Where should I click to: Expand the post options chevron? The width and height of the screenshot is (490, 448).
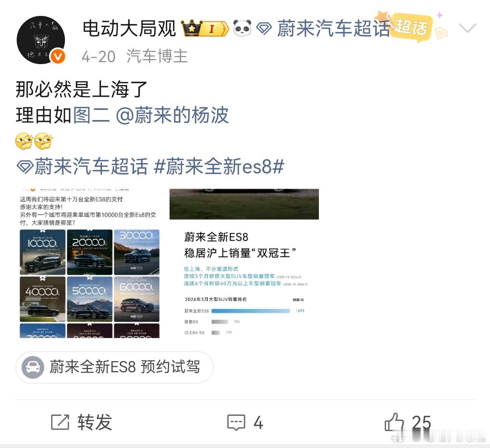click(x=467, y=28)
